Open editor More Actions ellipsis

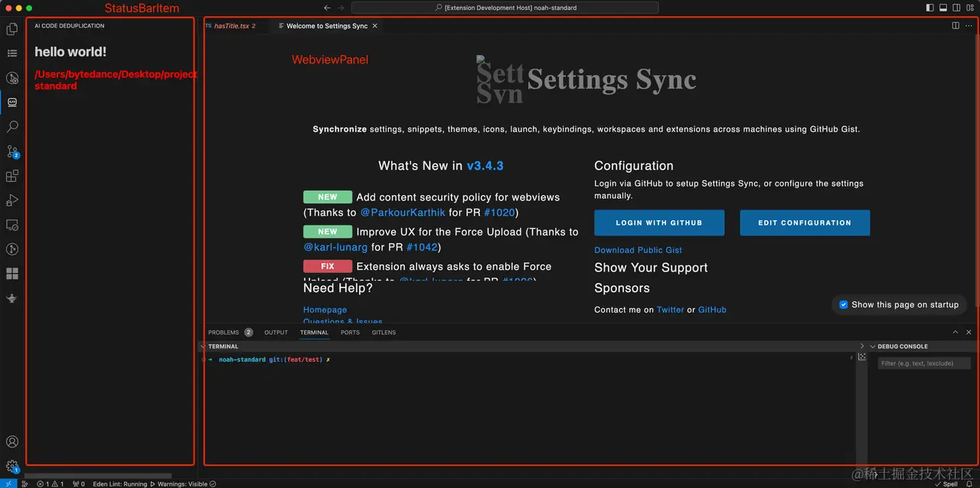969,25
